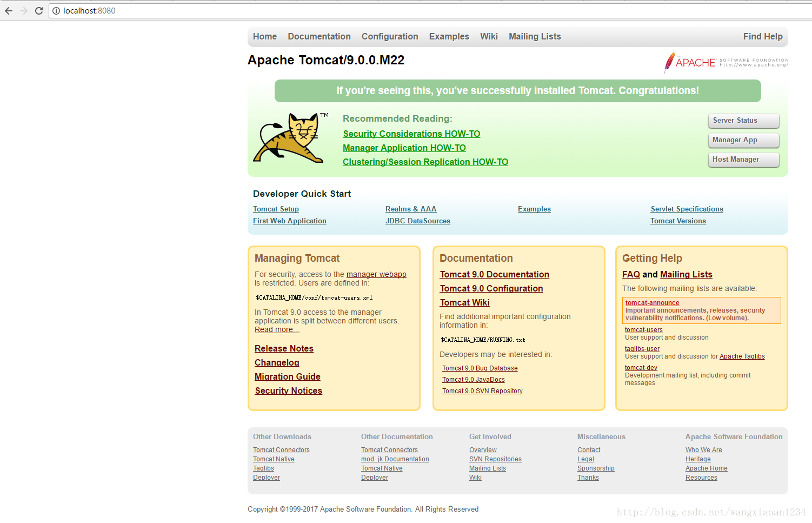Open the Apache Taglibs link
Screen dimensions: 812x523
[x=742, y=357]
